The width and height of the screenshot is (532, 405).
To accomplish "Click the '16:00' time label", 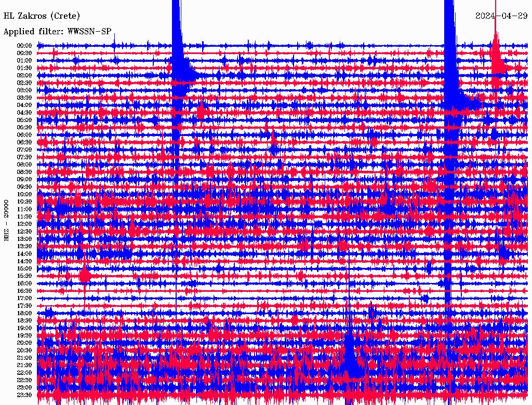I will (24, 283).
